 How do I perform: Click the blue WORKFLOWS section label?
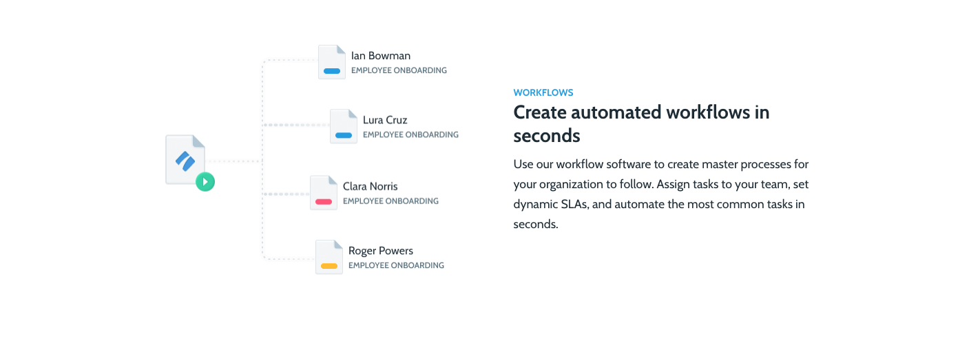[543, 92]
